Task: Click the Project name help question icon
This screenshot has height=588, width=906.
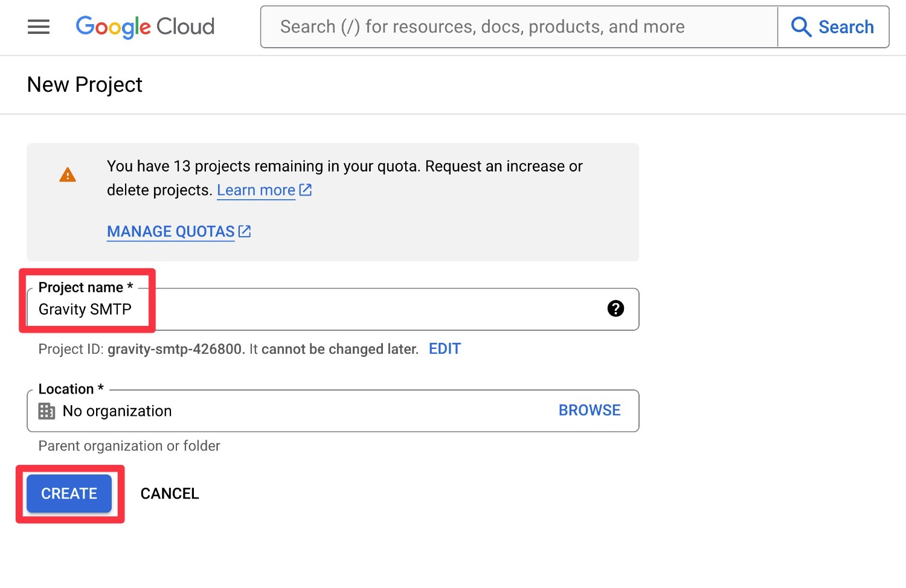Action: pos(615,308)
